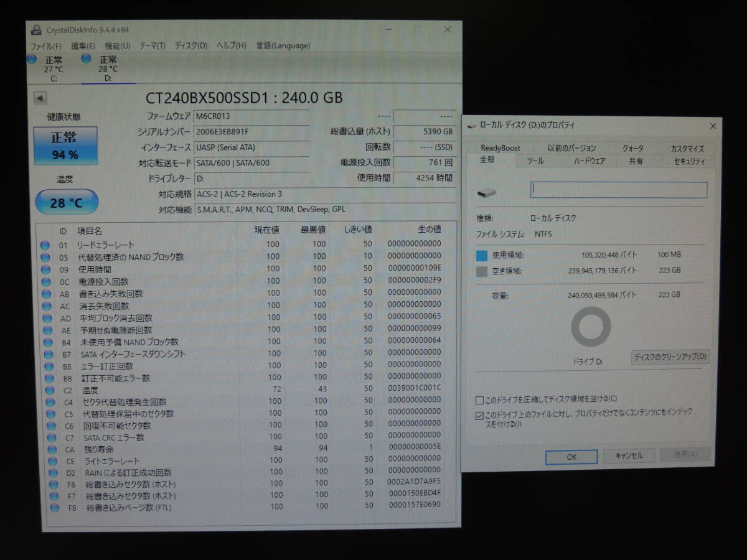This screenshot has width=747, height=560.
Task: Open the ファイル(F) menu
Action: point(46,46)
